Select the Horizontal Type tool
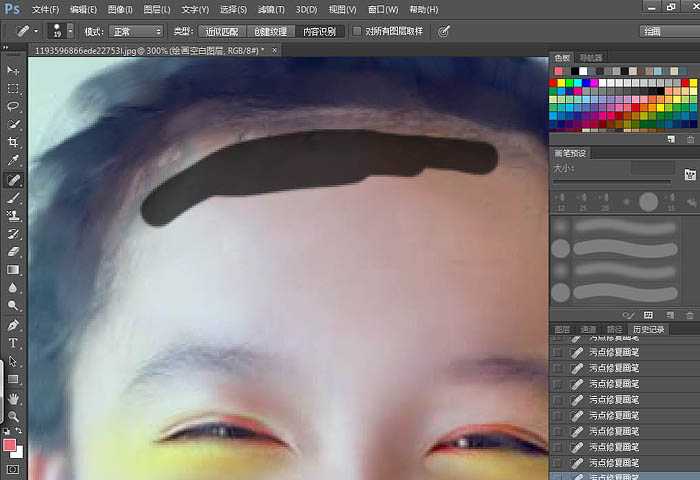 click(x=13, y=343)
